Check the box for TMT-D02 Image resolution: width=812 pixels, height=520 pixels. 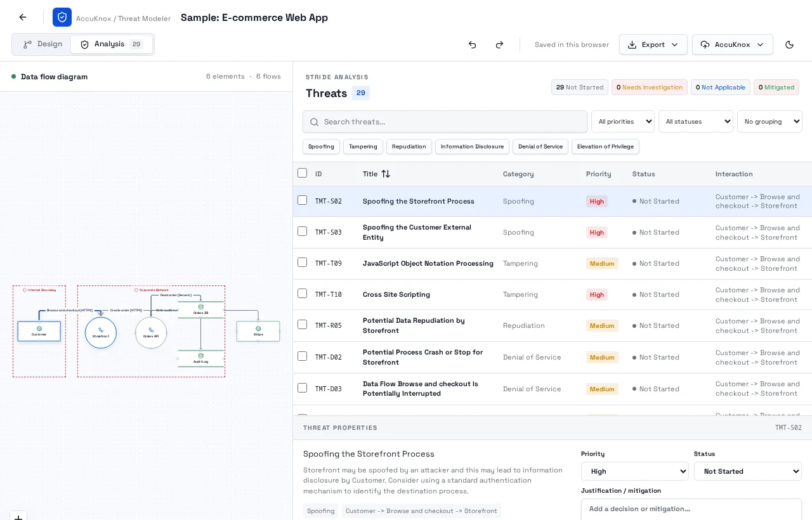[303, 356]
